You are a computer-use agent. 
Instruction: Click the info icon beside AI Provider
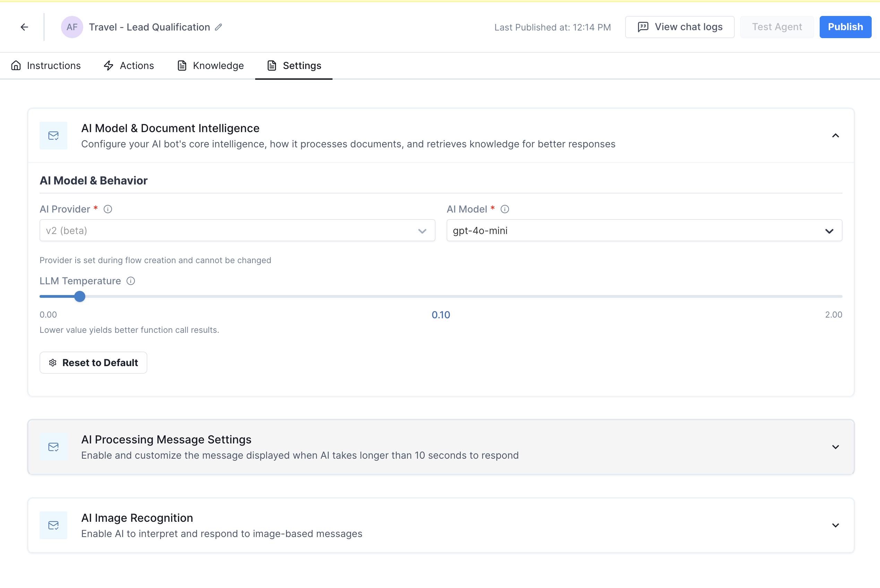108,209
